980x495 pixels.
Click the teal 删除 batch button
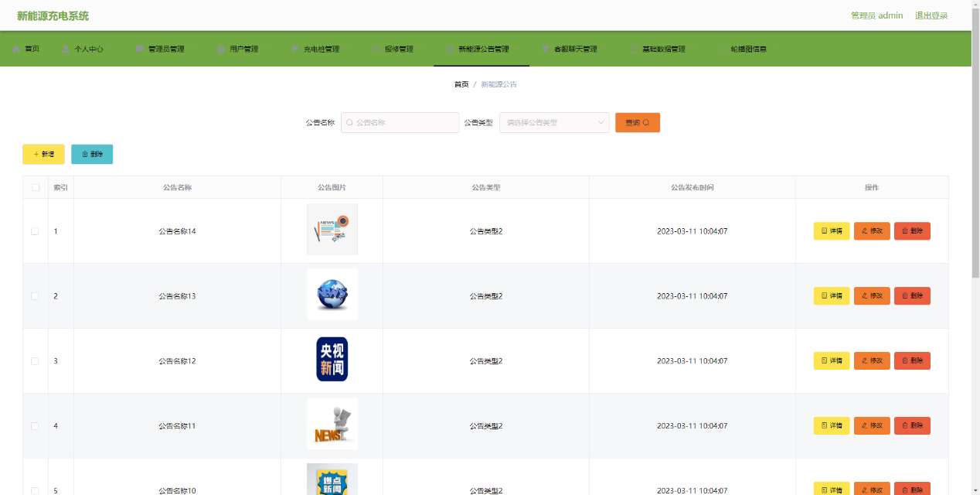tap(92, 154)
